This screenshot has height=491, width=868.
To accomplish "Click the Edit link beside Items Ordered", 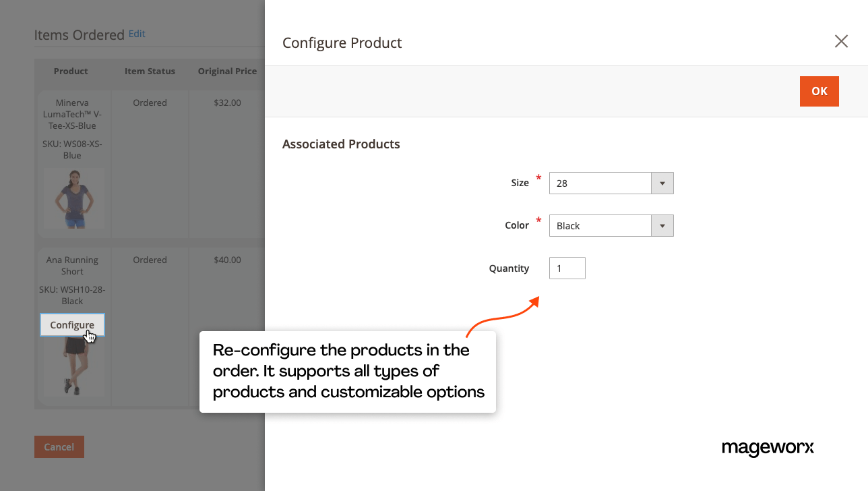I will (137, 34).
